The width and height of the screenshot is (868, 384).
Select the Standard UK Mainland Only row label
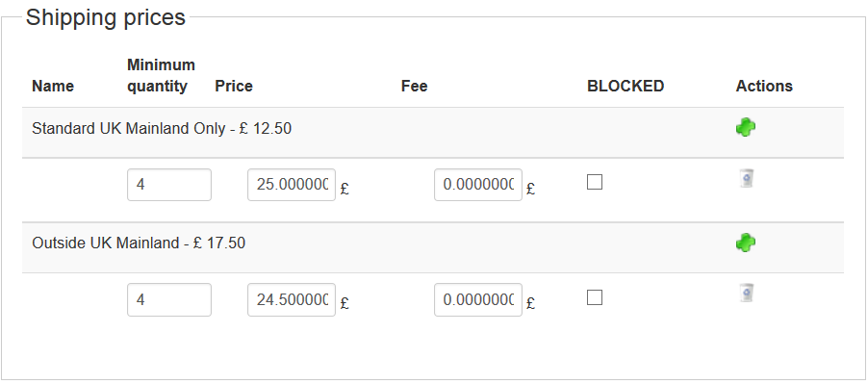pos(162,129)
